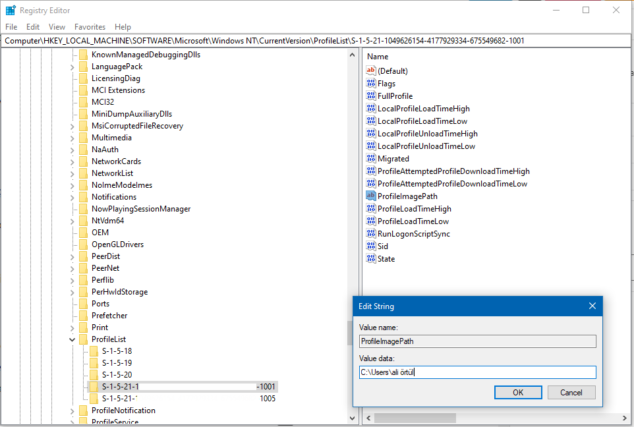Viewport: 634px width, 427px height.
Task: Select the Sid binary value icon
Action: click(x=371, y=245)
